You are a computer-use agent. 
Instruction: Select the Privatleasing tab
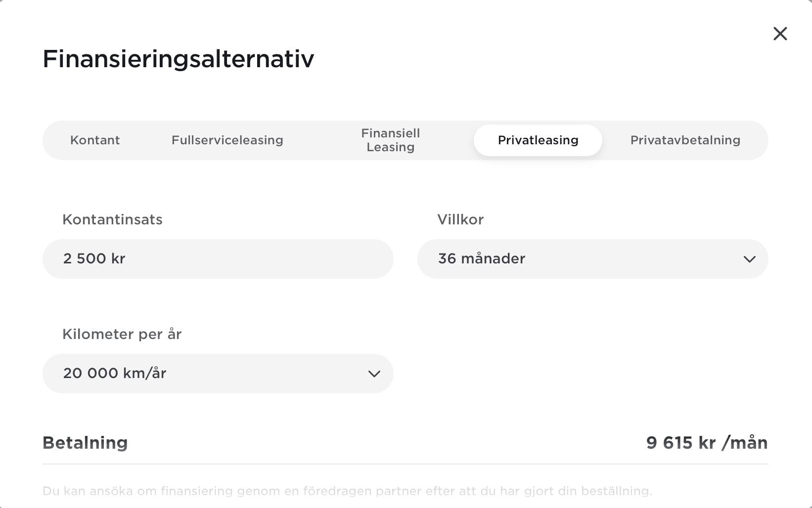(538, 140)
